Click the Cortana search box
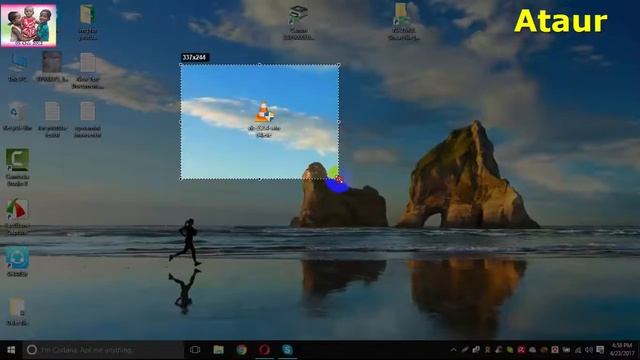Viewport: 640px width, 360px height. coord(103,350)
